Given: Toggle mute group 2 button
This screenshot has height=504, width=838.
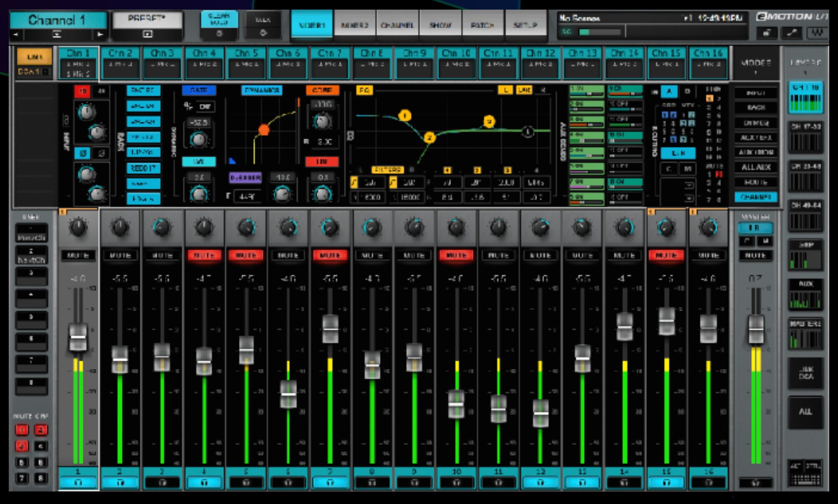Looking at the screenshot, I should 40,430.
